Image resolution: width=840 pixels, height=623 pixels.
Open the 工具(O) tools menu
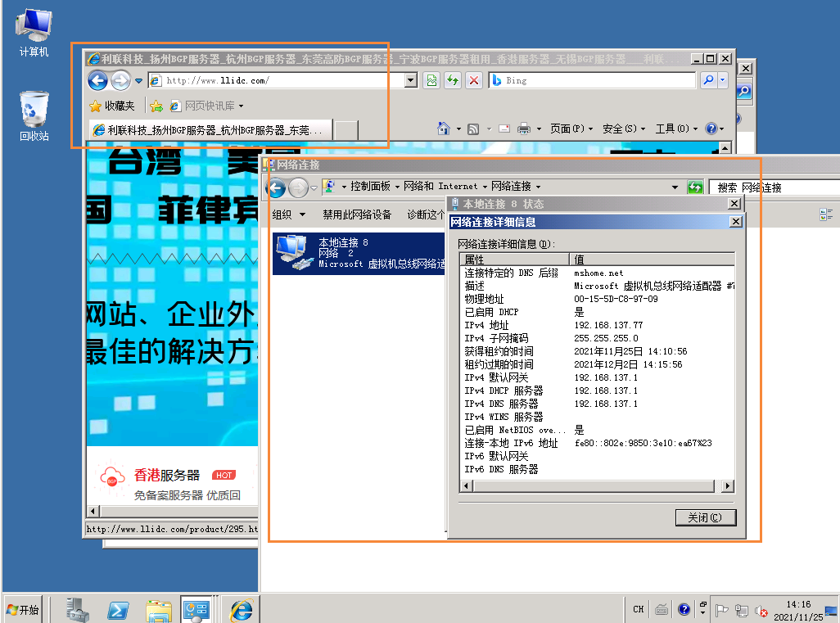pyautogui.click(x=675, y=129)
